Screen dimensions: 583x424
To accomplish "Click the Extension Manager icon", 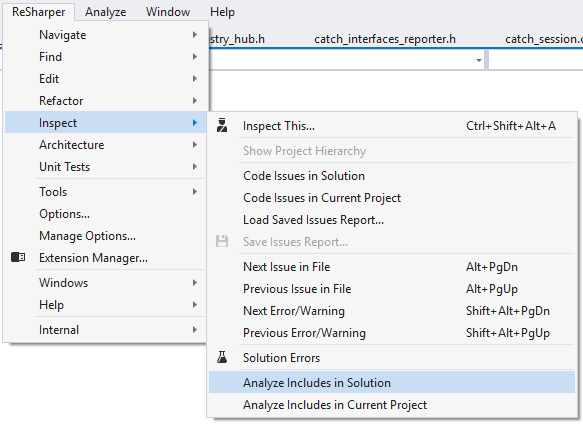I will pos(18,257).
